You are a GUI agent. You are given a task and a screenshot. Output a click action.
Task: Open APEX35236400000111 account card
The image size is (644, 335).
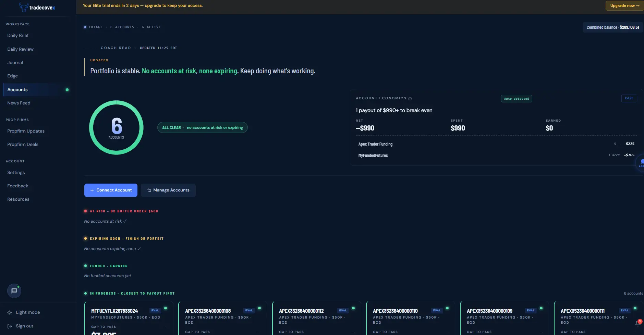coord(598,318)
